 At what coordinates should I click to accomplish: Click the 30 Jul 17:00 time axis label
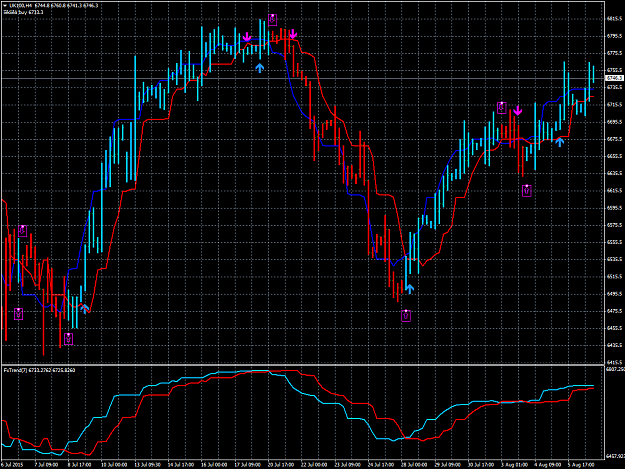[481, 465]
